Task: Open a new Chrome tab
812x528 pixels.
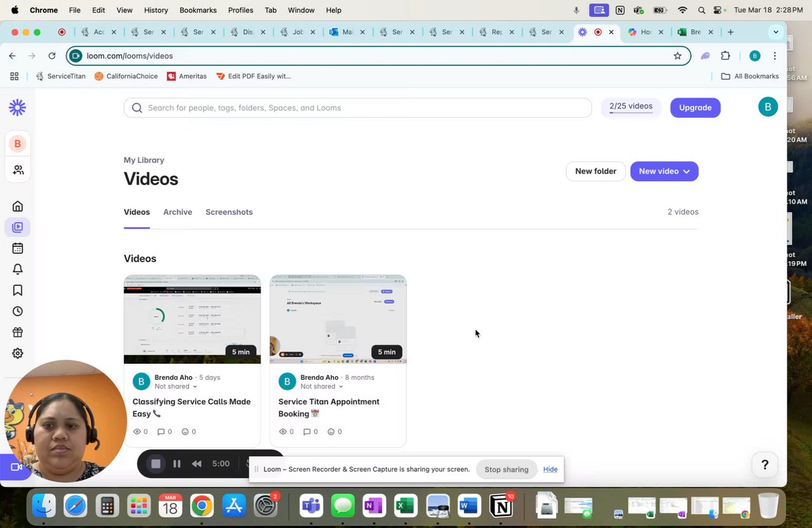Action: coord(730,32)
